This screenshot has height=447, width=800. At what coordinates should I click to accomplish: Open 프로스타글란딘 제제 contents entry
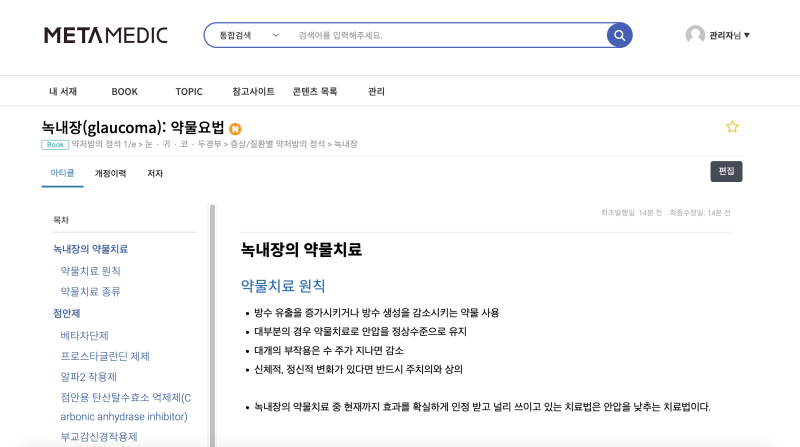(x=105, y=356)
